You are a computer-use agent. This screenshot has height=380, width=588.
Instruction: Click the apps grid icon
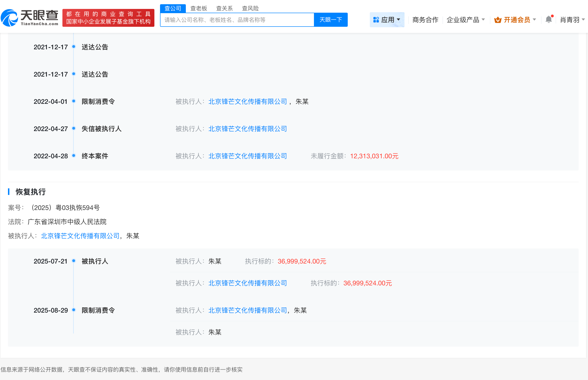pos(376,20)
